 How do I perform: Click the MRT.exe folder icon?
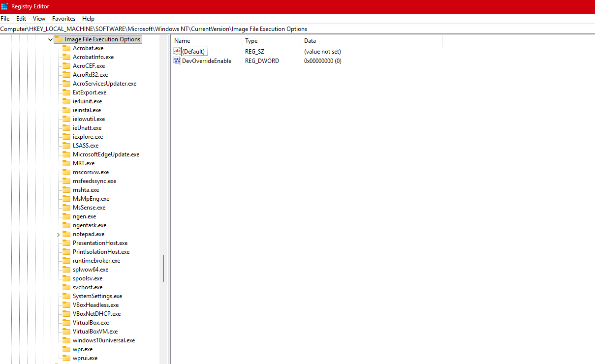coord(66,163)
